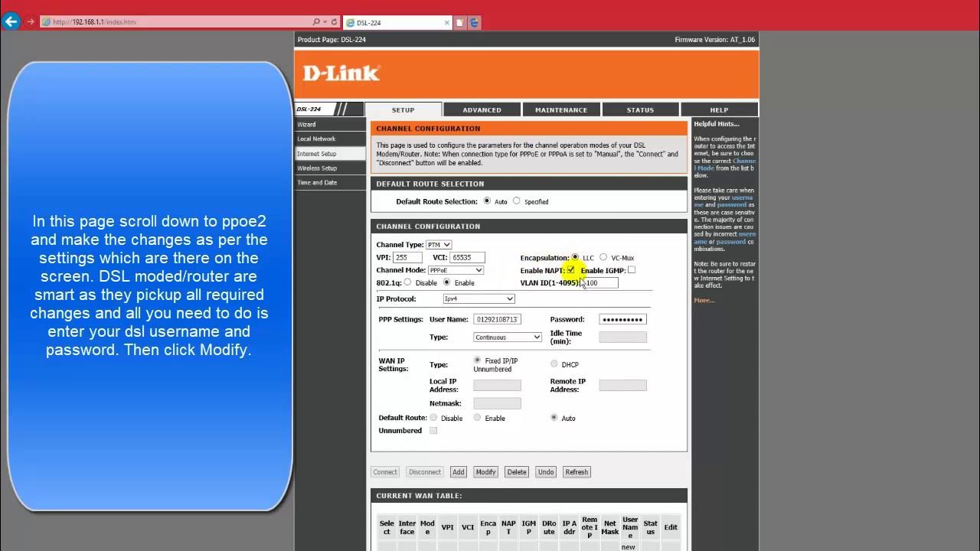Click the VPI input field
980x551 pixels.
pos(408,258)
